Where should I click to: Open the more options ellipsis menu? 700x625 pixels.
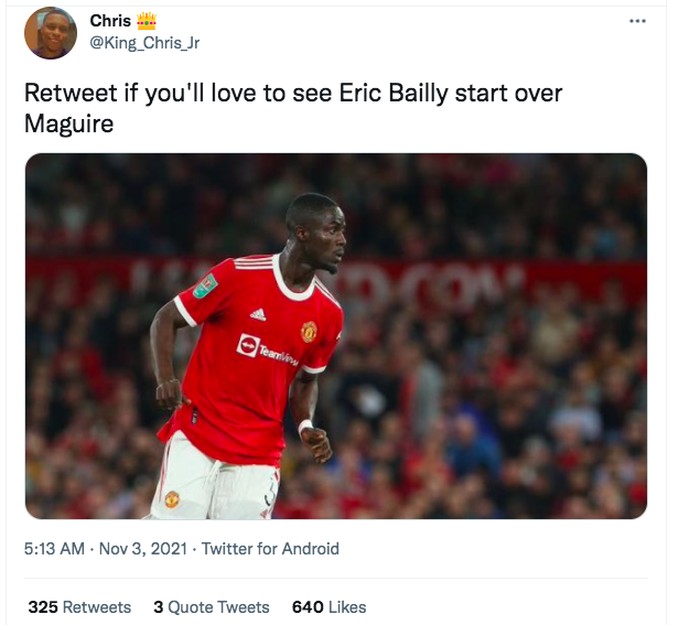point(637,21)
